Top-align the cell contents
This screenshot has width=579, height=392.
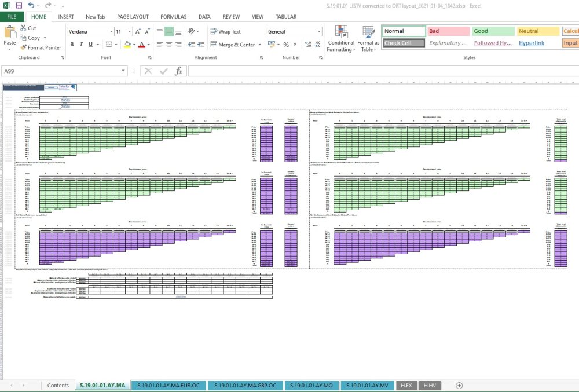(x=160, y=31)
